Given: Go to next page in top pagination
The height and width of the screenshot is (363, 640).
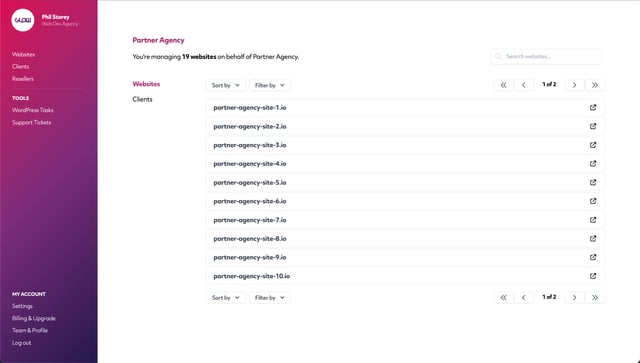Looking at the screenshot, I should click(x=574, y=85).
